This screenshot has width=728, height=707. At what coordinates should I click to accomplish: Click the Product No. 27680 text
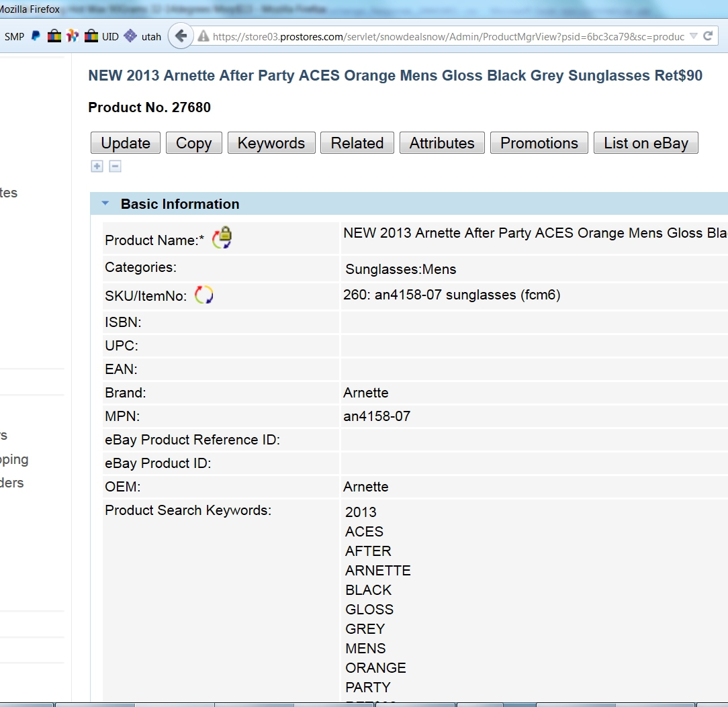click(x=150, y=107)
